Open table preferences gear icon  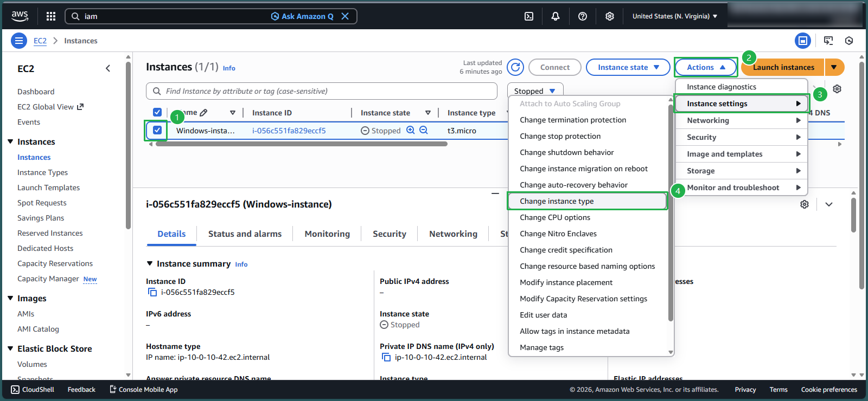(x=837, y=89)
